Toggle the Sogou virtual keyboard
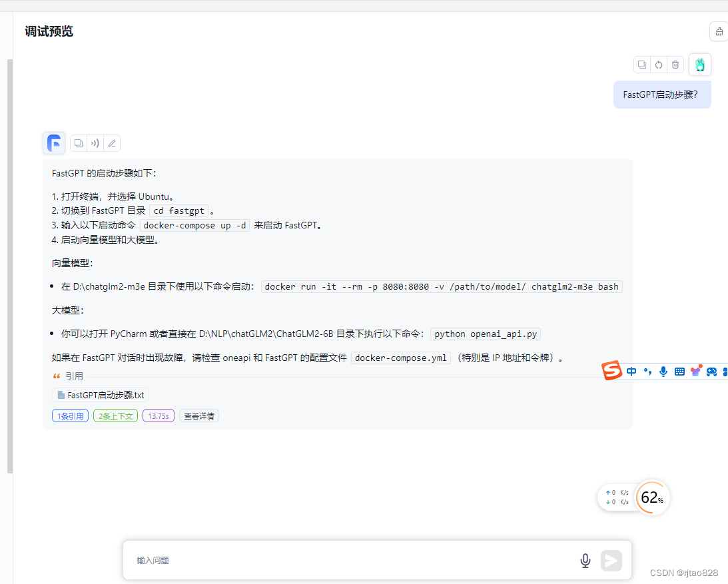 [679, 371]
